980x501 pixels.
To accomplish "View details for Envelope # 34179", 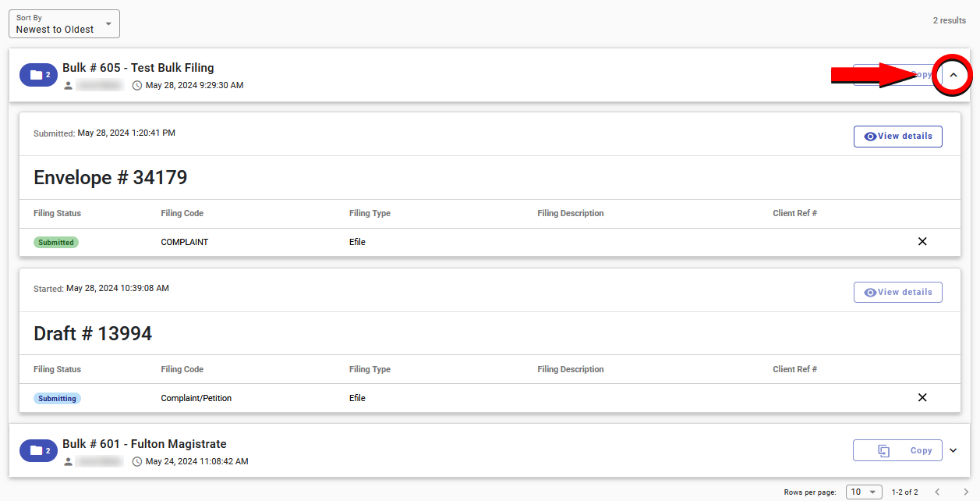I will coord(898,136).
